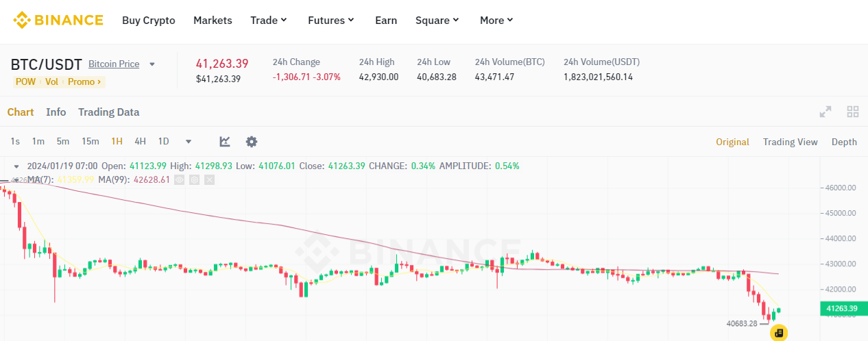Switch to Trading View chart

[791, 142]
